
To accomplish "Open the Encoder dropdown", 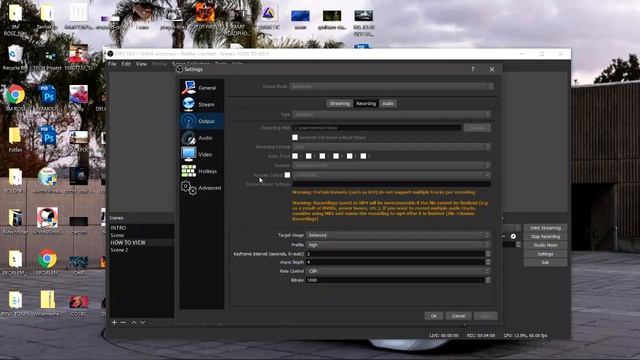I will 391,165.
